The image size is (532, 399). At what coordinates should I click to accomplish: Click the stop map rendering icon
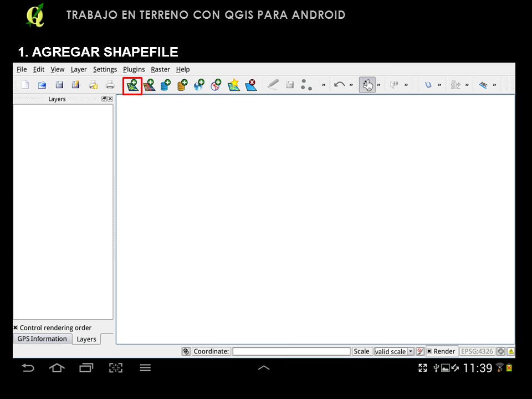tap(420, 351)
